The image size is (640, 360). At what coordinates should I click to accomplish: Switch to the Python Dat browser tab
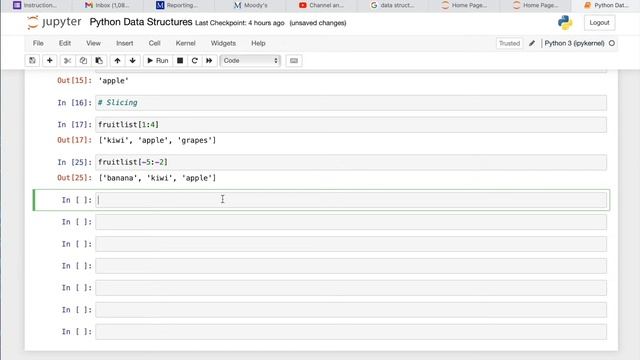(607, 5)
